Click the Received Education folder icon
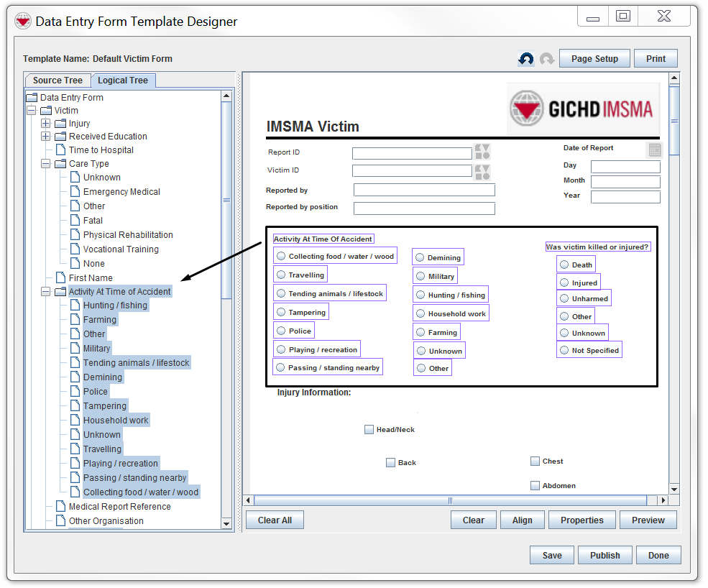Image resolution: width=708 pixels, height=588 pixels. pos(60,137)
